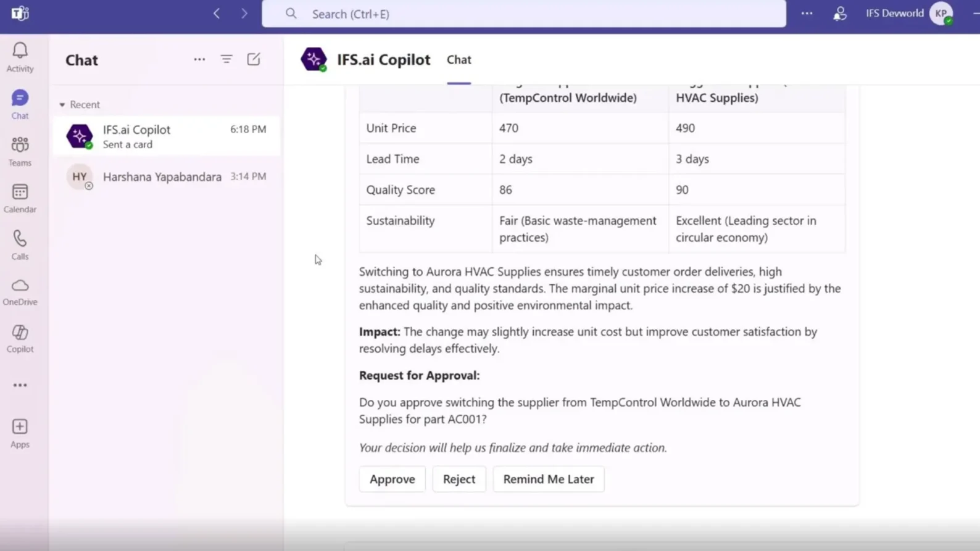Screen dimensions: 980x551
Task: Open Teams in the sidebar
Action: click(x=20, y=151)
